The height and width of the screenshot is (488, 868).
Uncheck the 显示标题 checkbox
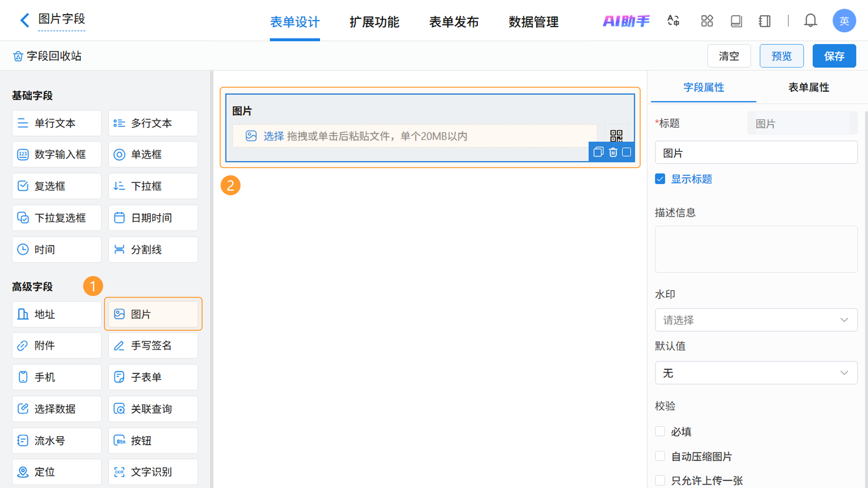tap(660, 179)
